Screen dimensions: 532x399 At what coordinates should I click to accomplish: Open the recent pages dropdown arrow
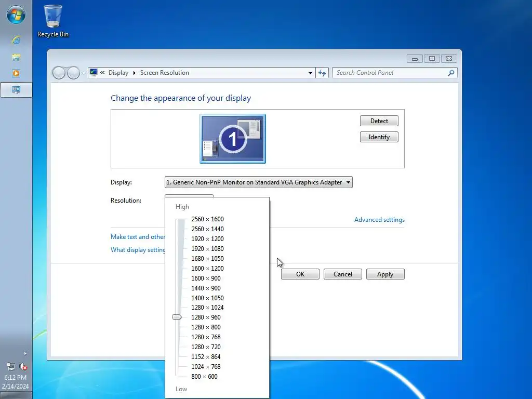tap(84, 73)
